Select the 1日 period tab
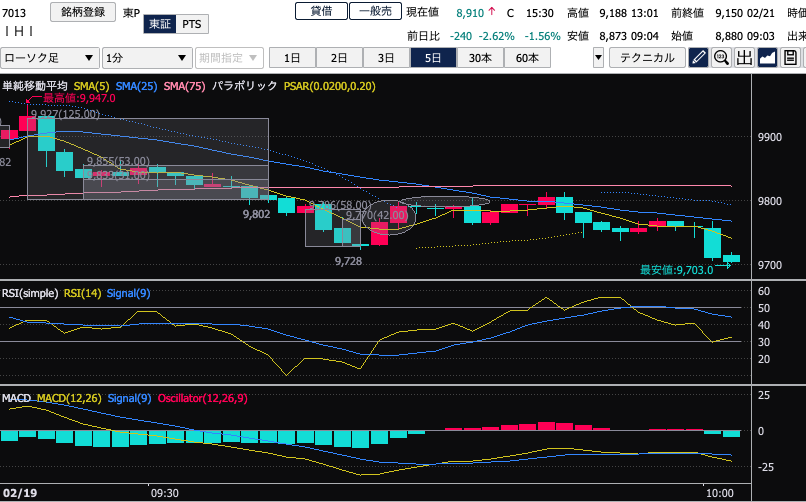This screenshot has height=502, width=806. tap(293, 57)
